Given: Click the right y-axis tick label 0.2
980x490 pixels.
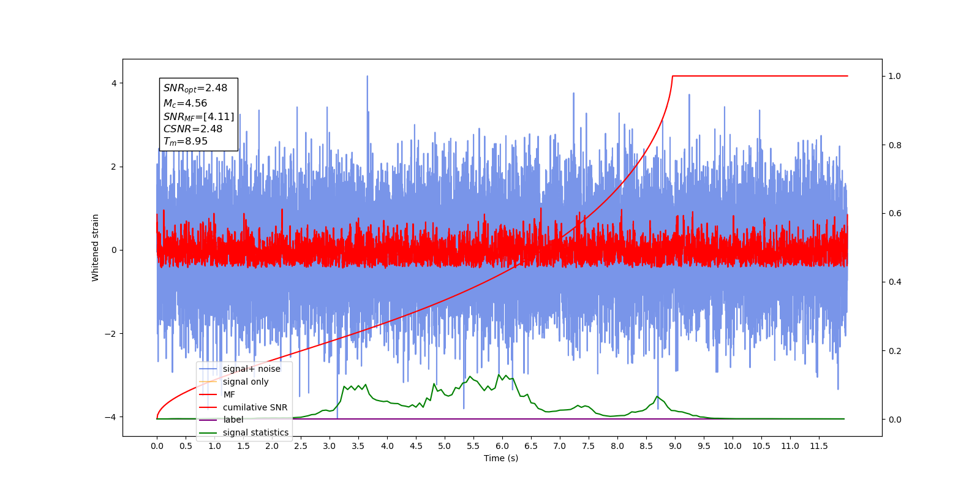Looking at the screenshot, I should 895,351.
